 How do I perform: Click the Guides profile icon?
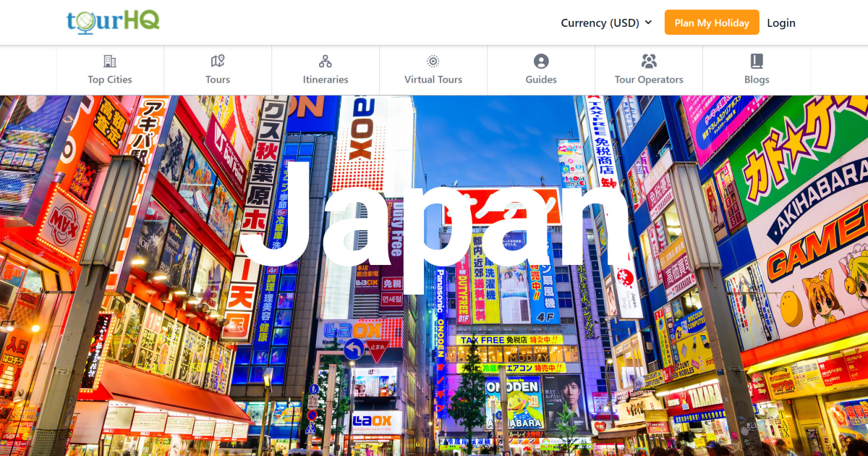(x=541, y=61)
